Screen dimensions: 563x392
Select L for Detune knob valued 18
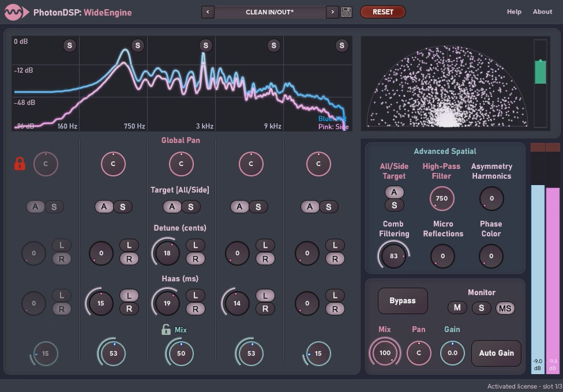point(196,246)
